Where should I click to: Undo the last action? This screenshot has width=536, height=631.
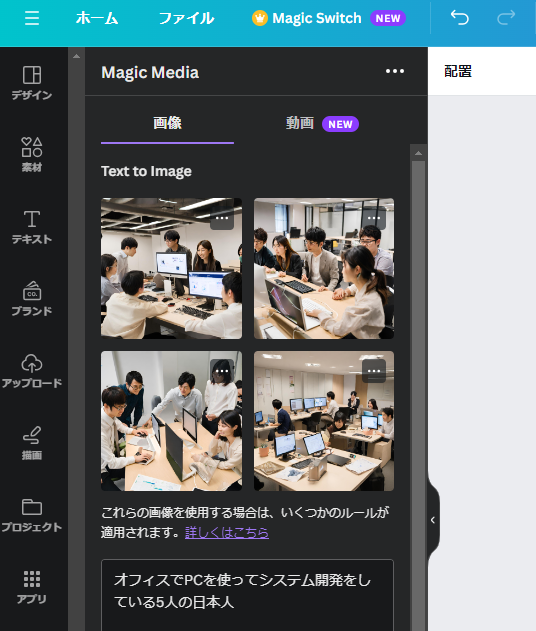click(460, 18)
